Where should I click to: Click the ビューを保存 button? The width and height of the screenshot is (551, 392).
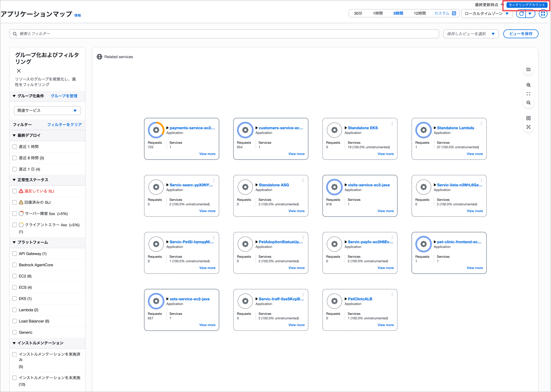click(x=521, y=34)
